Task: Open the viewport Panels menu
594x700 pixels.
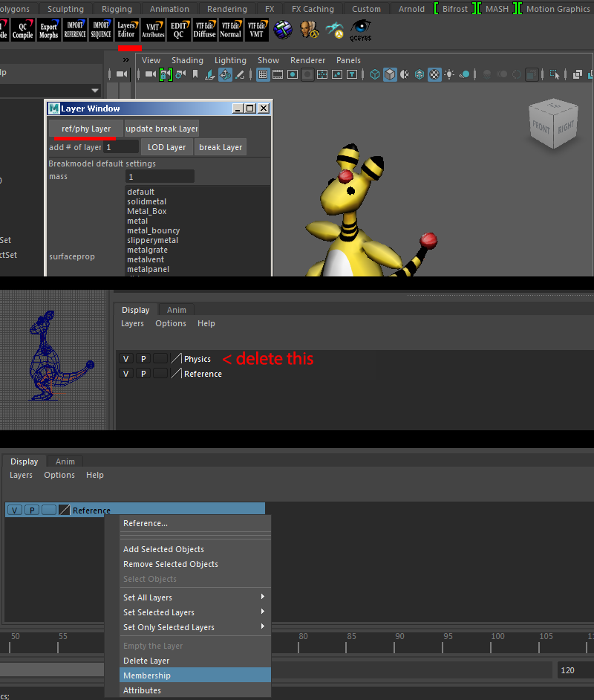Action: click(x=348, y=60)
